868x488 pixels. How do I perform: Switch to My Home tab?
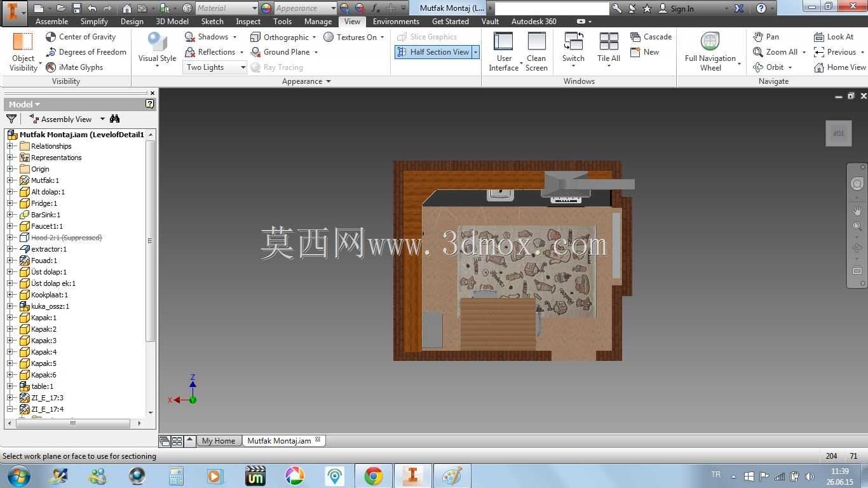click(x=219, y=441)
